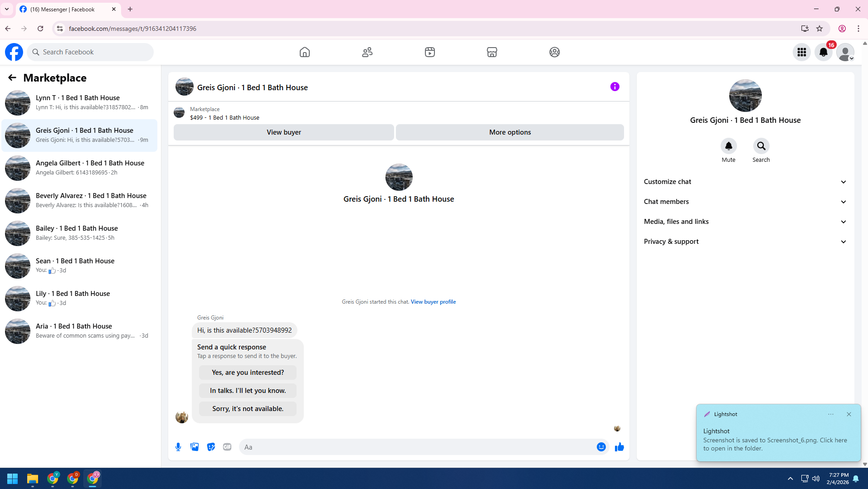Choose a GIF icon
Image resolution: width=868 pixels, height=489 pixels.
pos(227,447)
